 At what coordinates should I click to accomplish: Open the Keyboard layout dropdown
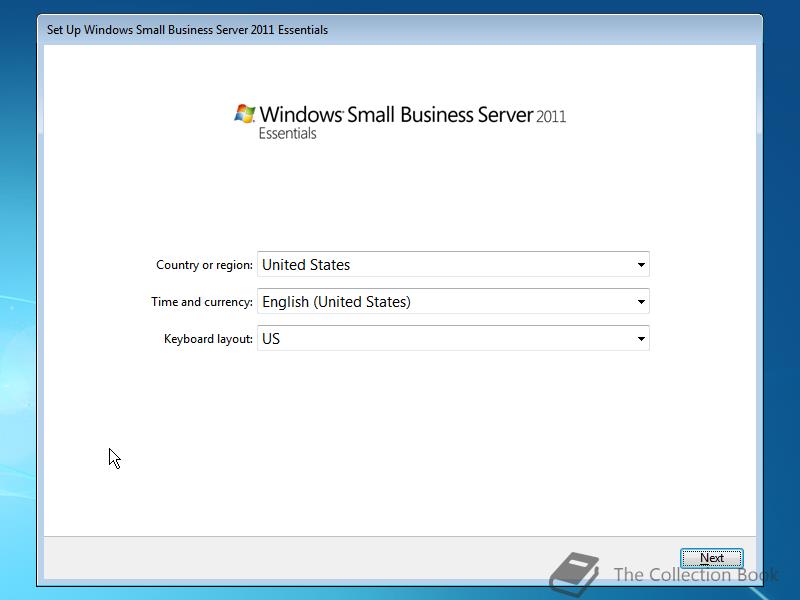(x=453, y=338)
